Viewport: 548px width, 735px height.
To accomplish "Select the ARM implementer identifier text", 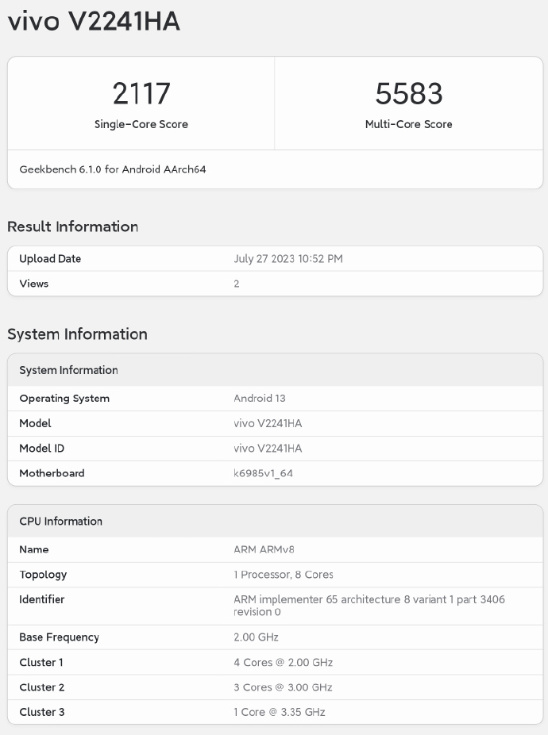I will [x=369, y=606].
